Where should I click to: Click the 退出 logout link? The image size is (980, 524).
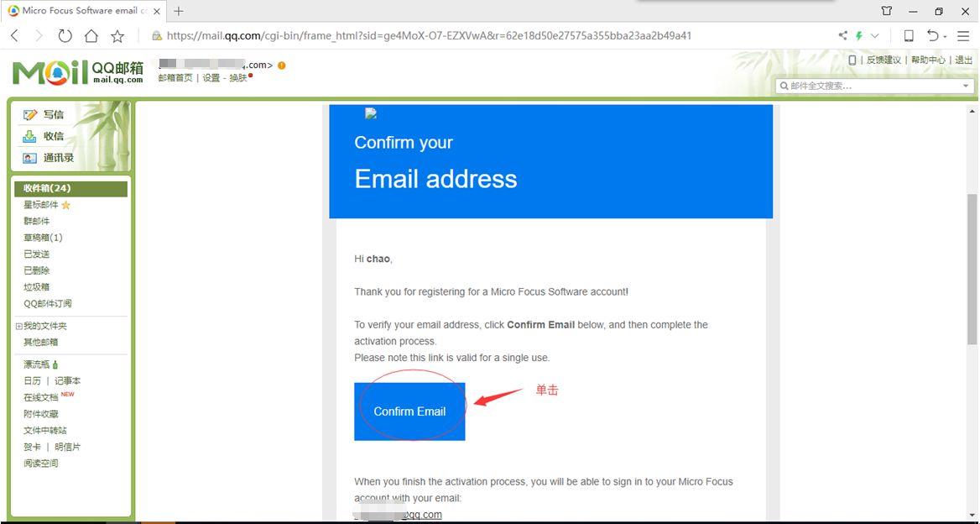964,60
